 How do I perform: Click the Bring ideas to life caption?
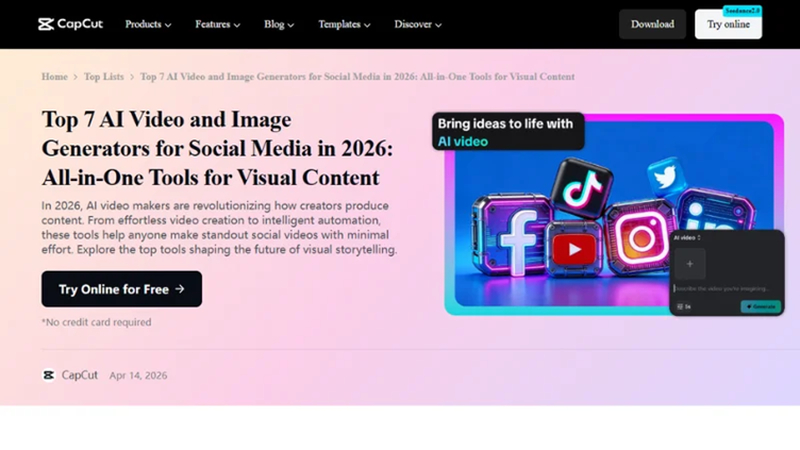click(x=508, y=132)
